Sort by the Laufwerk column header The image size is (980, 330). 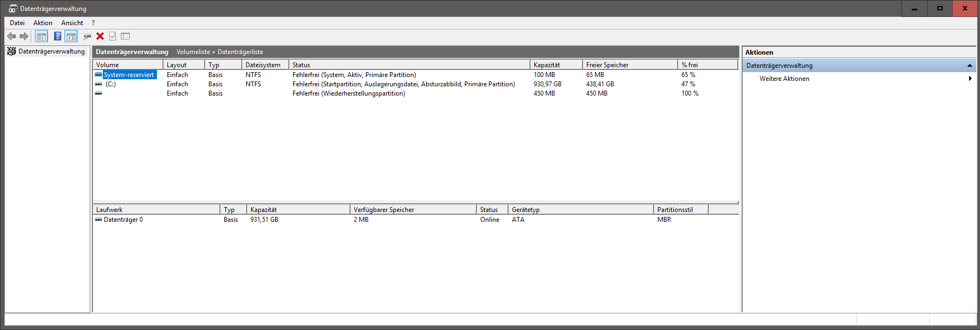(x=156, y=209)
